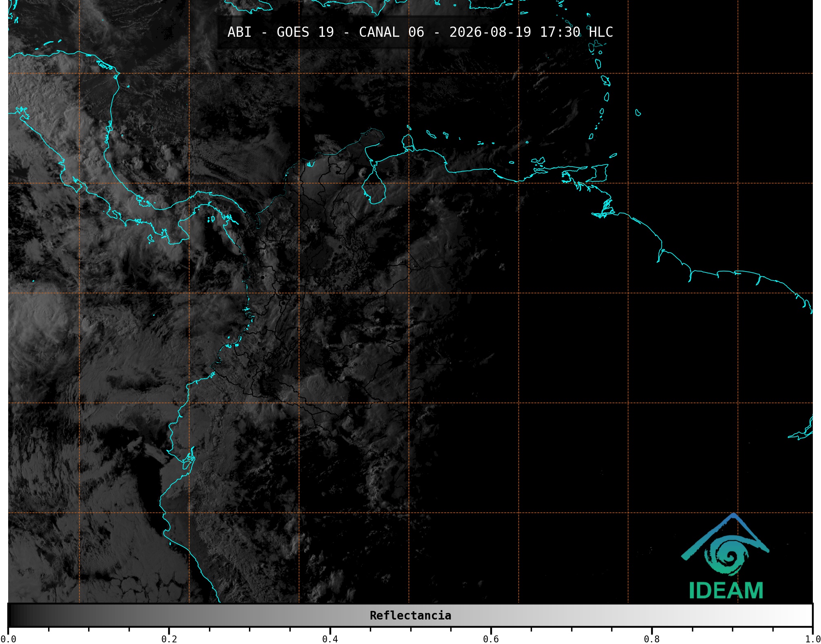Click the 0.4 tick label on colorbar

point(330,639)
